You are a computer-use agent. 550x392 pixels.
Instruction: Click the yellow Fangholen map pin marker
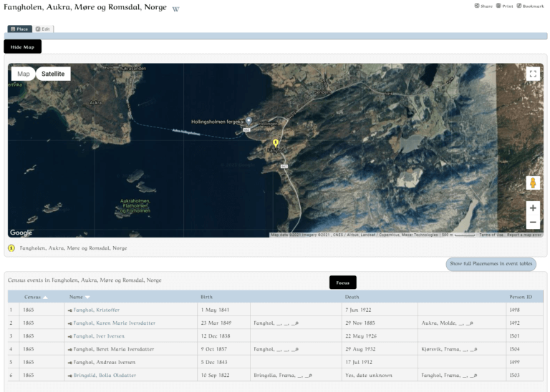click(x=276, y=143)
